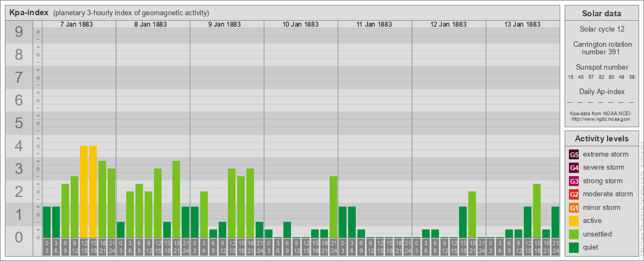Click the 'unsettled' legend label
Image resolution: width=644 pixels, height=261 pixels.
(598, 234)
